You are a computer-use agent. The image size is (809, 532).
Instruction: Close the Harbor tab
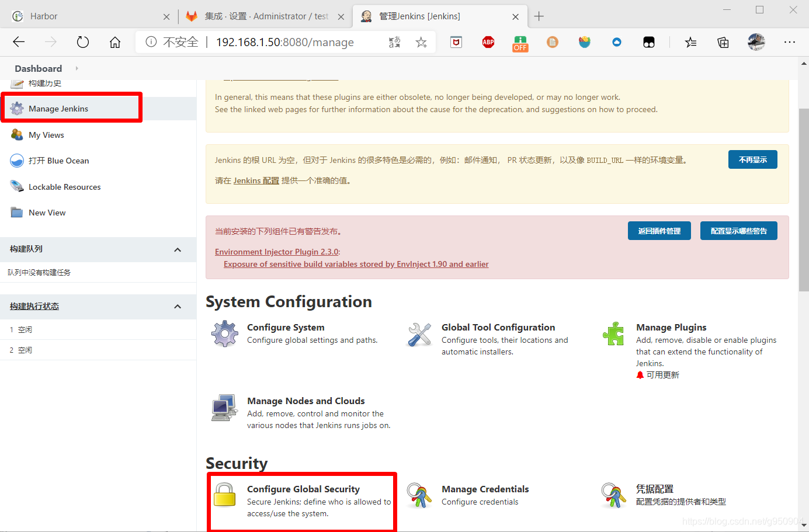click(166, 17)
